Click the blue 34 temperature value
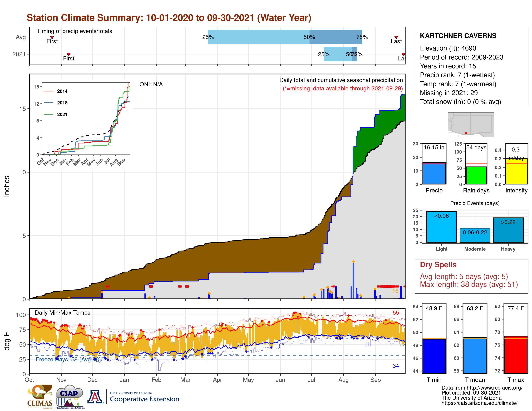The image size is (532, 411). pos(396,366)
